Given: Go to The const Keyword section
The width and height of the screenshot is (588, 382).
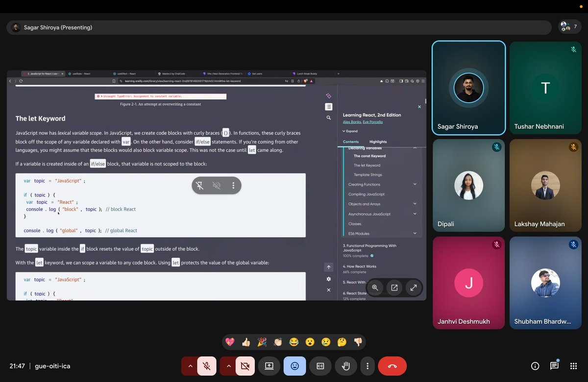Looking at the screenshot, I should [369, 156].
